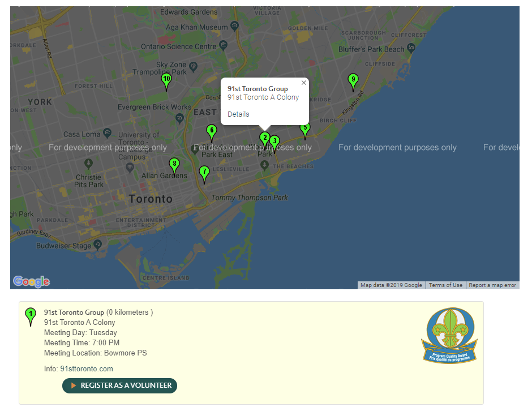The width and height of the screenshot is (532, 407).
Task: Click Meeting Day: Tuesday text
Action: [80, 333]
